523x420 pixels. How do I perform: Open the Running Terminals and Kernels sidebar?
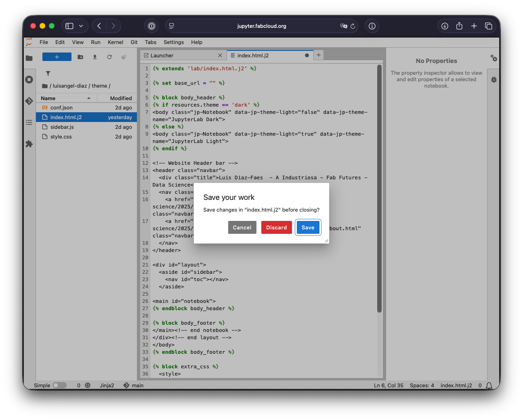pos(29,80)
